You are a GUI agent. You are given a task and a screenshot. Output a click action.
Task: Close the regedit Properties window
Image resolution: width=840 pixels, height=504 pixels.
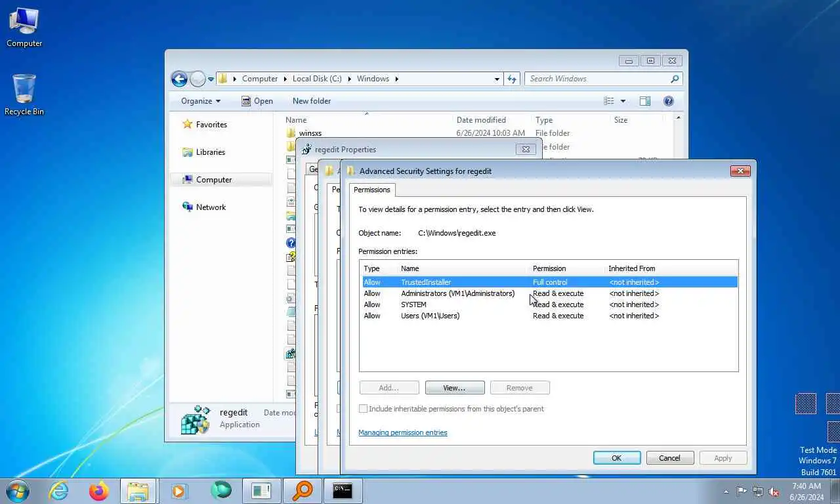point(526,149)
